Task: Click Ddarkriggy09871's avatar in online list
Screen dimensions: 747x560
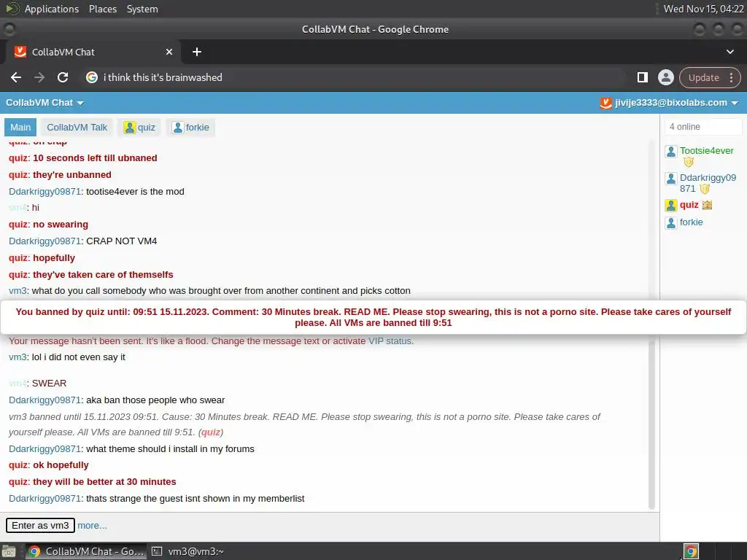Action: [671, 179]
